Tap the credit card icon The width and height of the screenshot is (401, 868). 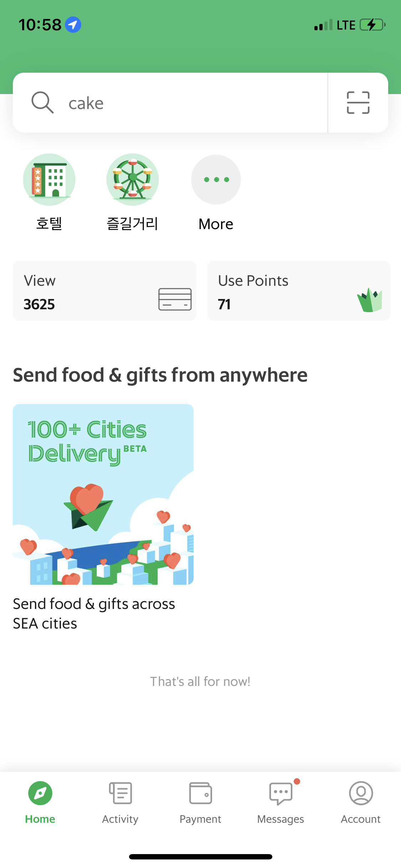point(175,299)
